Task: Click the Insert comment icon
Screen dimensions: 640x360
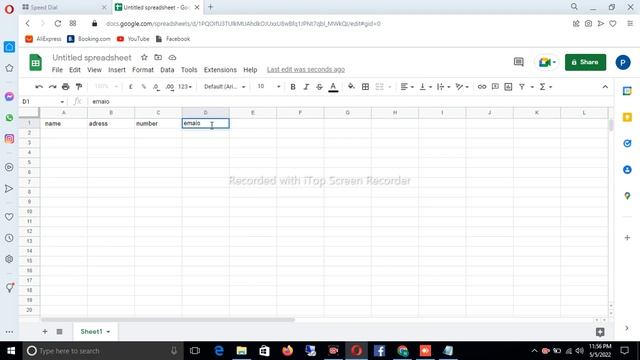Action: (x=495, y=87)
